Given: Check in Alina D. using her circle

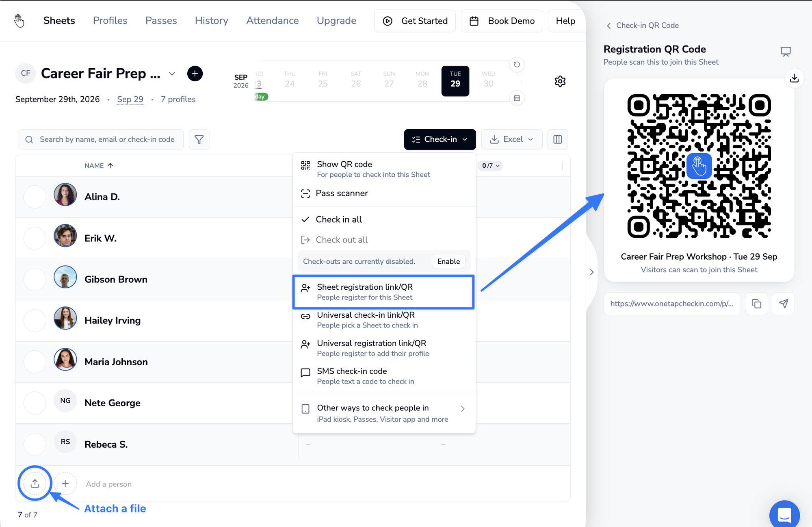Looking at the screenshot, I should (35, 197).
